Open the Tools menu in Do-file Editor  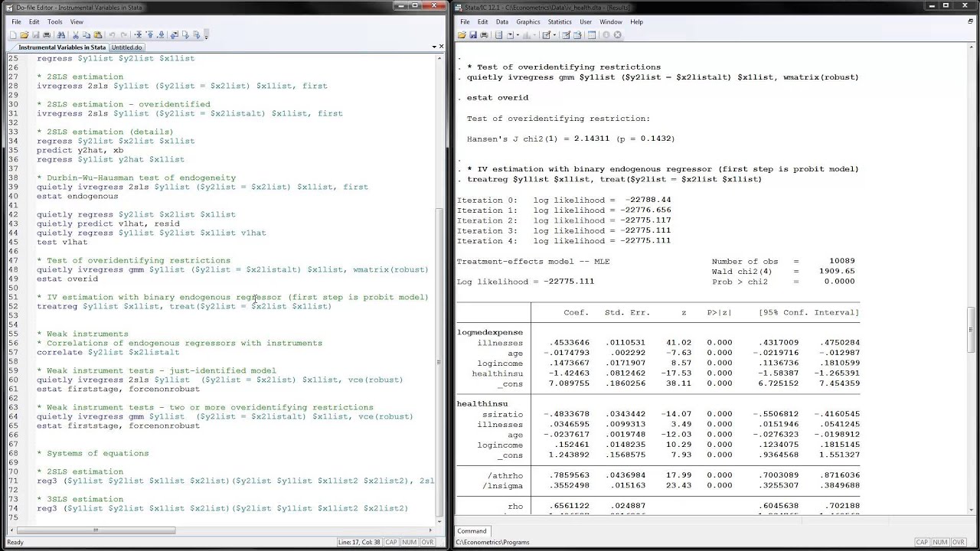54,21
